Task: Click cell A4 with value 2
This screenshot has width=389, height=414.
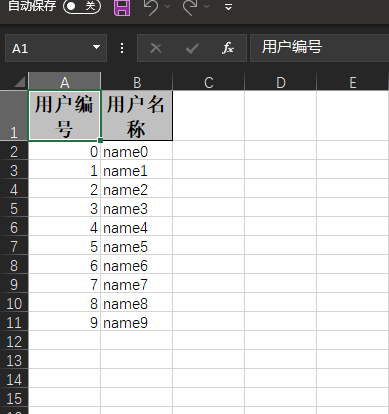Action: pos(64,188)
